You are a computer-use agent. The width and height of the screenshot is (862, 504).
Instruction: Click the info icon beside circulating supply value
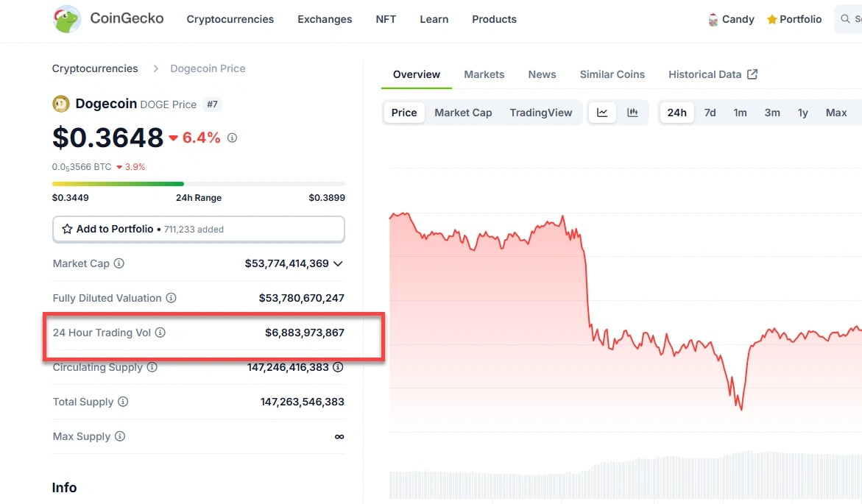tap(338, 367)
